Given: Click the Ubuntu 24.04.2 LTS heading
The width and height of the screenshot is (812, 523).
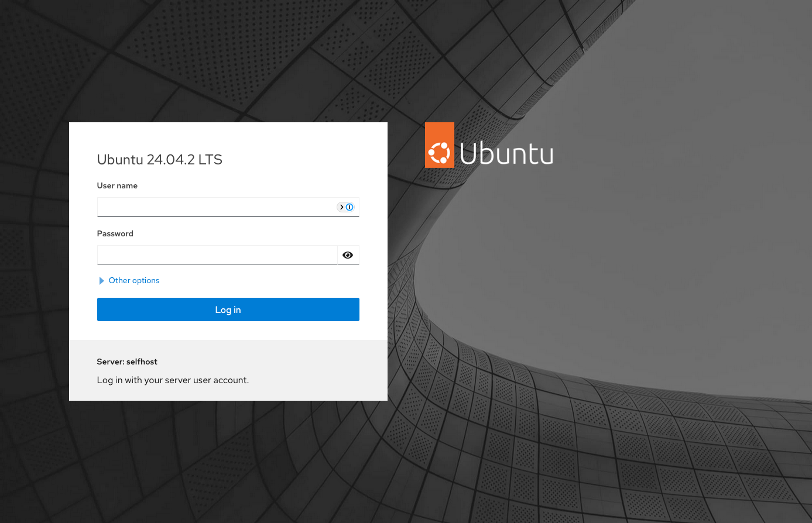Looking at the screenshot, I should tap(160, 160).
